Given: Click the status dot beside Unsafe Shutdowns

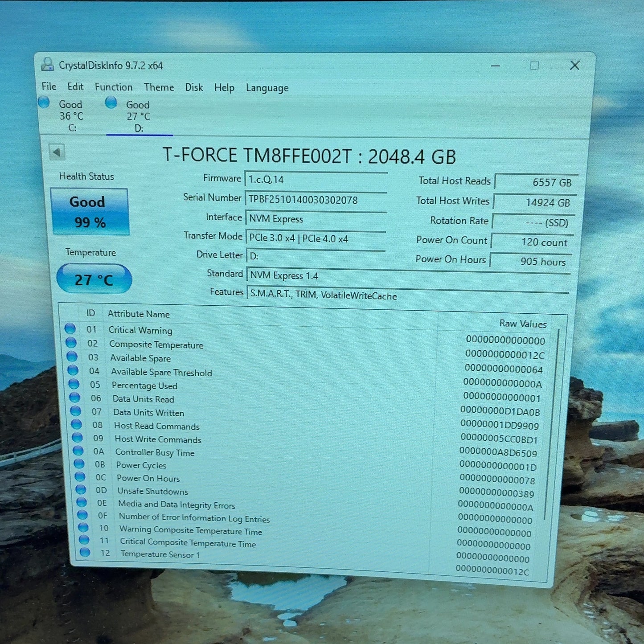Looking at the screenshot, I should point(81,489).
